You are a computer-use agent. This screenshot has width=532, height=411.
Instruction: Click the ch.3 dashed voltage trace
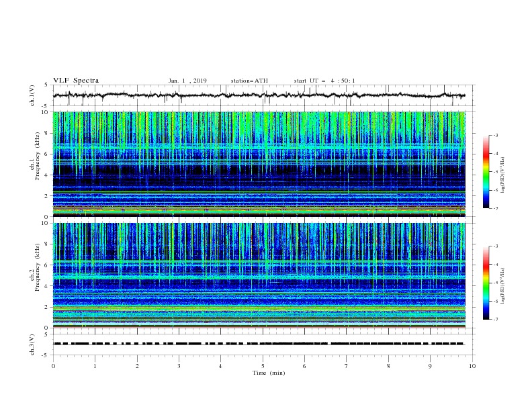click(259, 344)
